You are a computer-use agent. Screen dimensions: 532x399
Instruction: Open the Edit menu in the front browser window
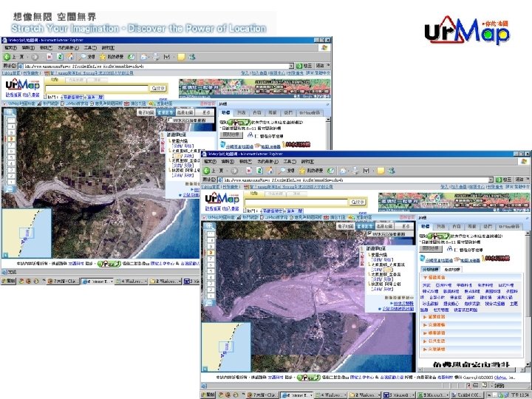pos(228,162)
